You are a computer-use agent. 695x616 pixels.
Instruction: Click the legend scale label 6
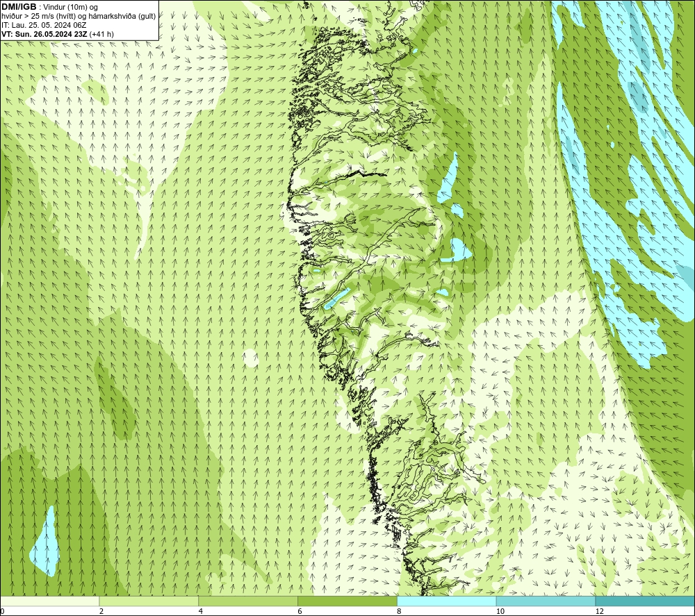pyautogui.click(x=300, y=612)
